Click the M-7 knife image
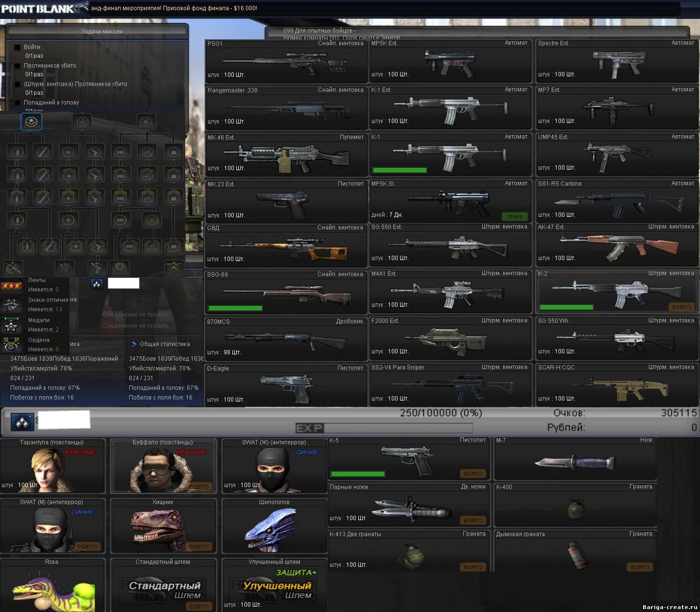Viewport: 700px width, 612px height. pos(575,462)
